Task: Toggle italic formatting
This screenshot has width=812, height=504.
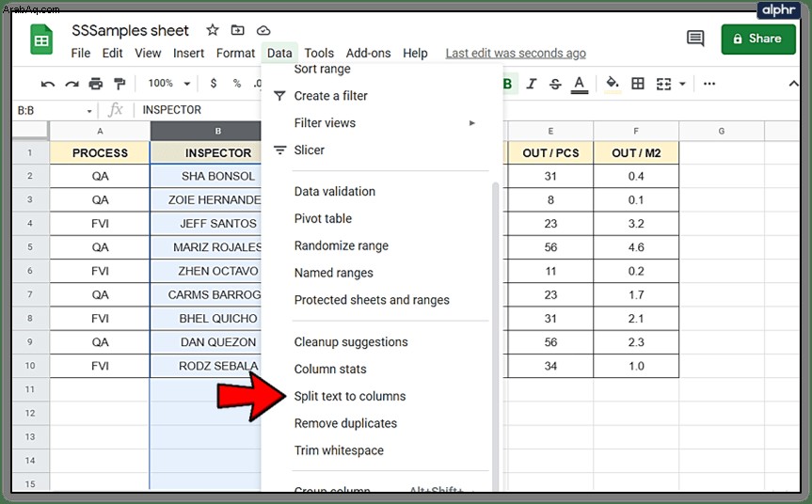Action: (x=531, y=84)
